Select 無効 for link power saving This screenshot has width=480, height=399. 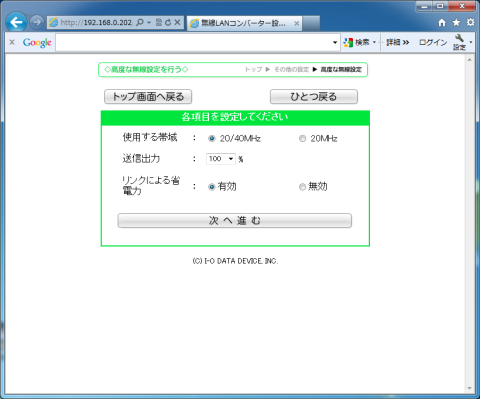[x=302, y=187]
